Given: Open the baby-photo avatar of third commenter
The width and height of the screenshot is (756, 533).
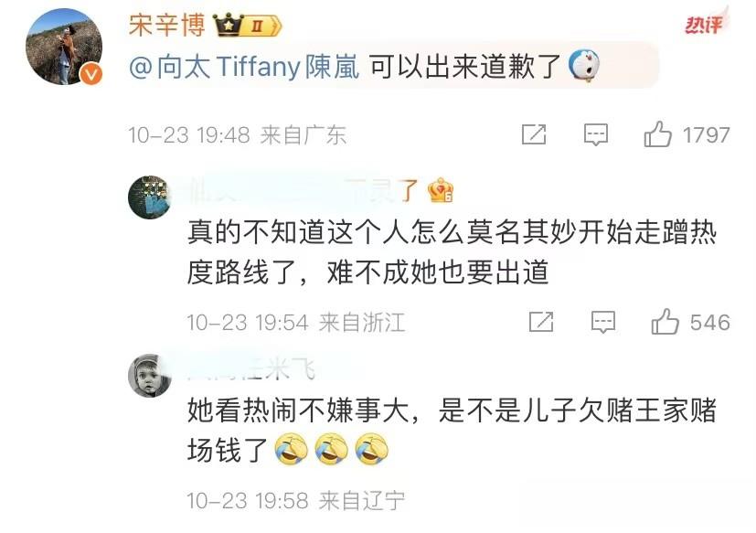Looking at the screenshot, I should pos(150,376).
